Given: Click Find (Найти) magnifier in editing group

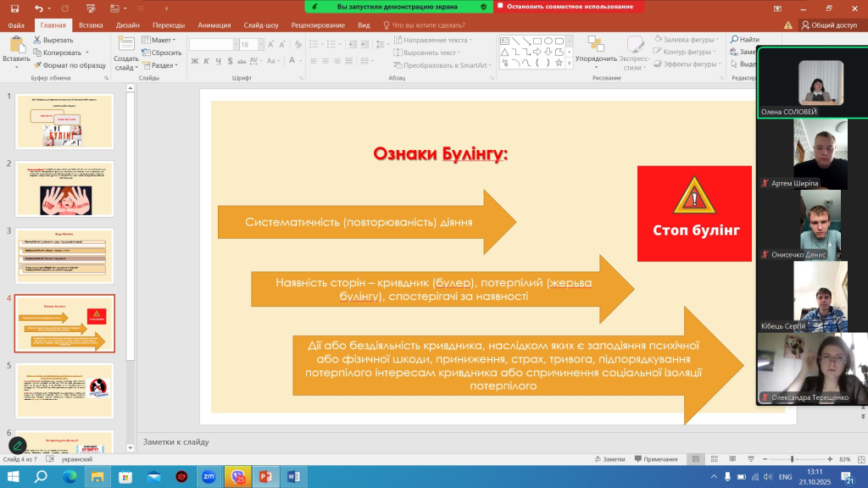Looking at the screenshot, I should [x=744, y=39].
